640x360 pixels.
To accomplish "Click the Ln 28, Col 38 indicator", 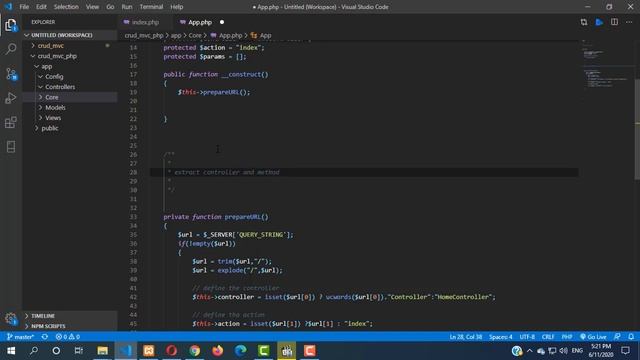I will tap(465, 337).
